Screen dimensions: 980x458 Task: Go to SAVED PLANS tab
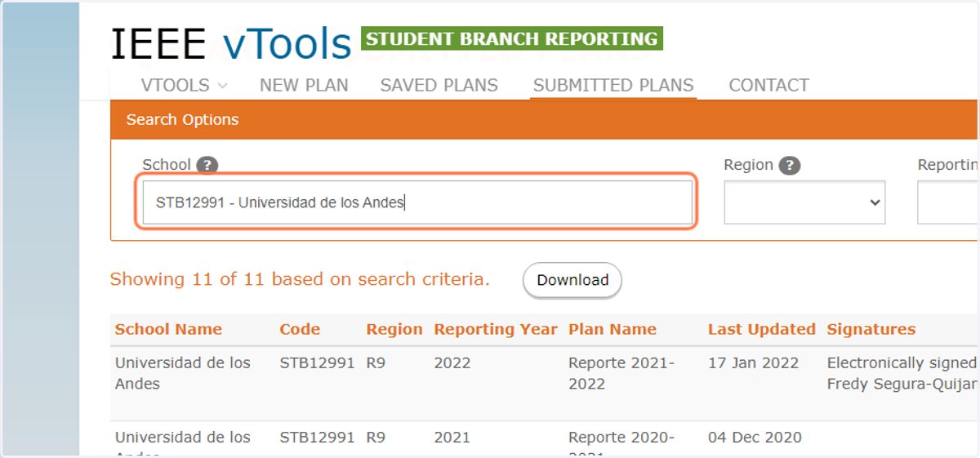point(439,85)
